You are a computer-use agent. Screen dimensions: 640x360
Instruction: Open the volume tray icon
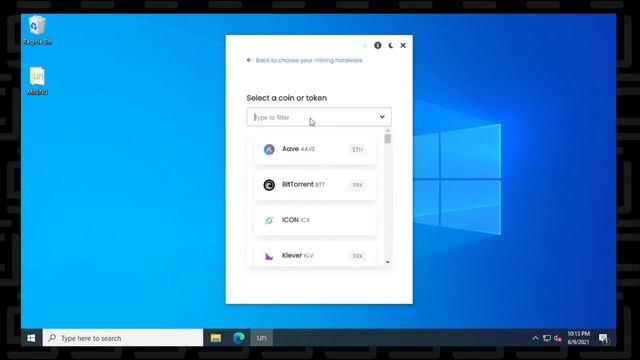558,338
